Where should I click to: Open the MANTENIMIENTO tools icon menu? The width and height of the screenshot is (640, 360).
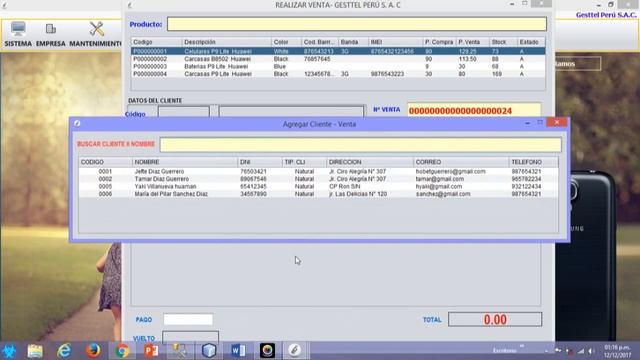click(96, 34)
